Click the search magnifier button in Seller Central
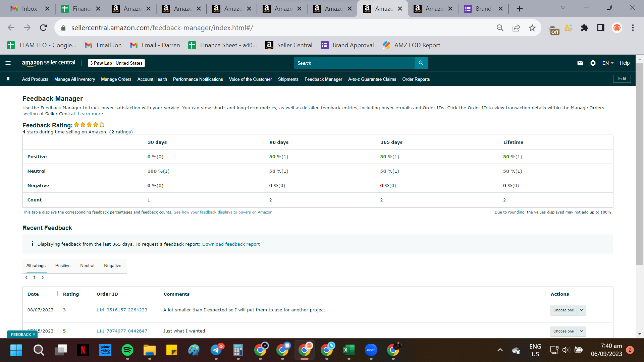The width and height of the screenshot is (644, 362). click(421, 63)
